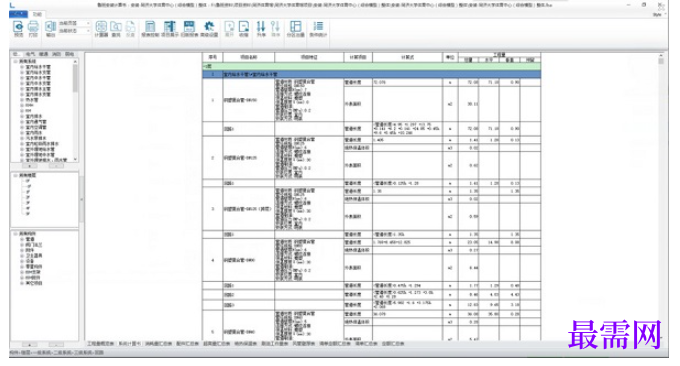Click the 高级设置 gear icon
This screenshot has width=680, height=366.
tap(209, 29)
